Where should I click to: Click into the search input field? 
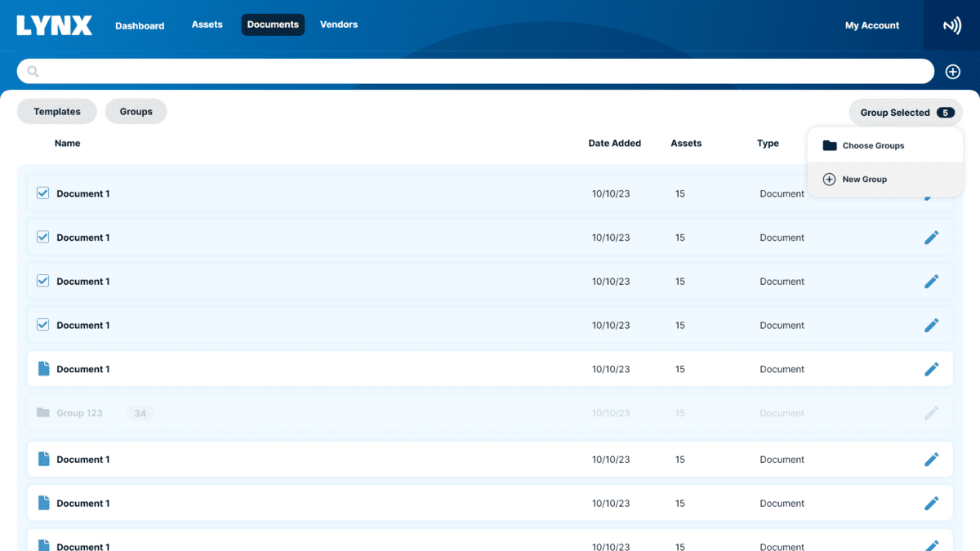pyautogui.click(x=482, y=72)
